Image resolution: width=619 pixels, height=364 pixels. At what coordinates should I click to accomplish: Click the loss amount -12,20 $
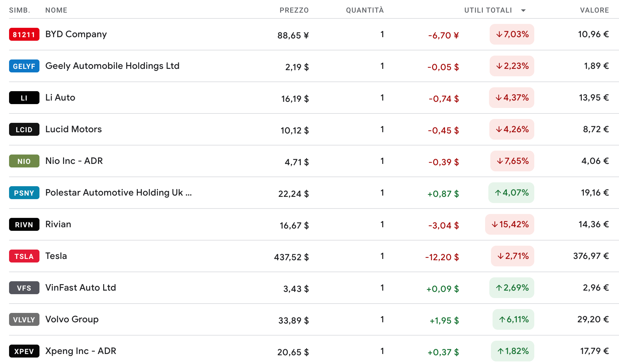pyautogui.click(x=442, y=257)
